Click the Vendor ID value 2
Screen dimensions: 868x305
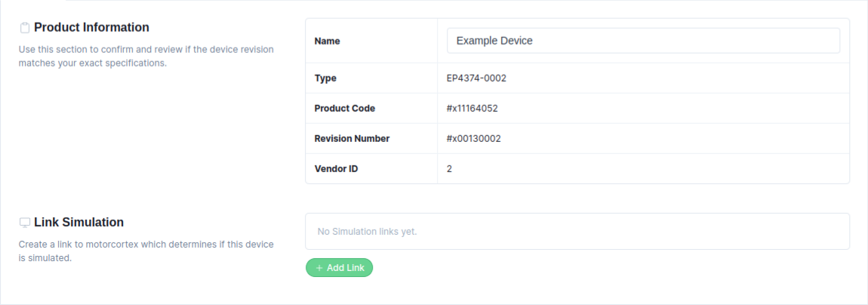(450, 169)
